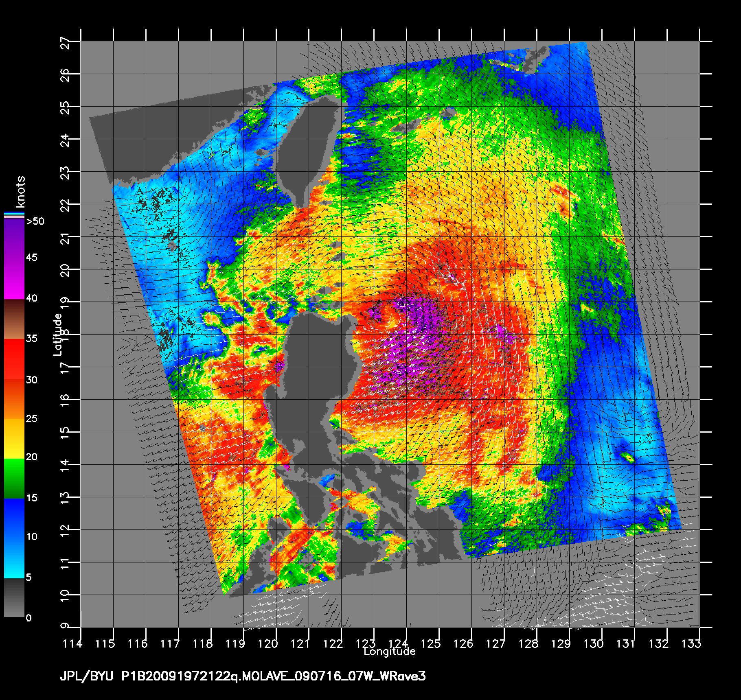Click the latitude tick label '27'
Screen dimensions: 741x700
pos(65,43)
